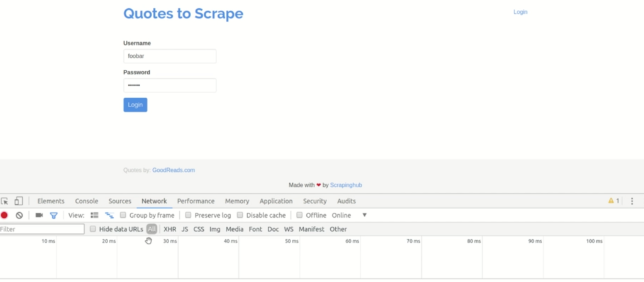Open the Sources tab
Screen dimensions: 644x282
120,201
